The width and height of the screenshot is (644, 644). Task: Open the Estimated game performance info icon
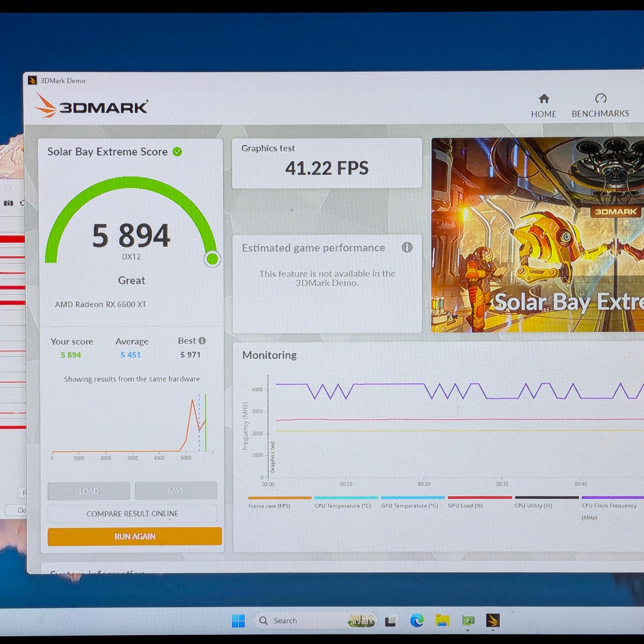click(407, 247)
